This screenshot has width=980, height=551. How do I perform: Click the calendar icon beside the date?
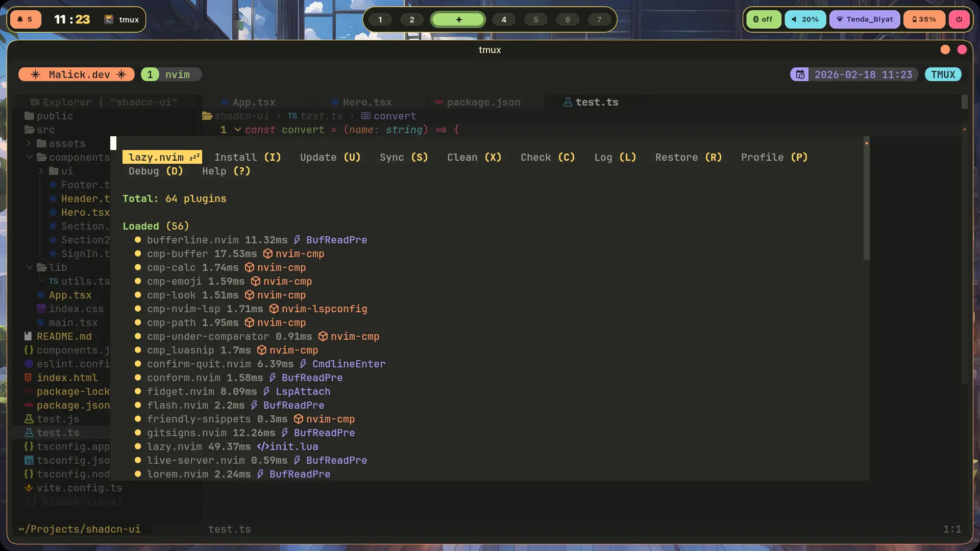click(x=800, y=74)
